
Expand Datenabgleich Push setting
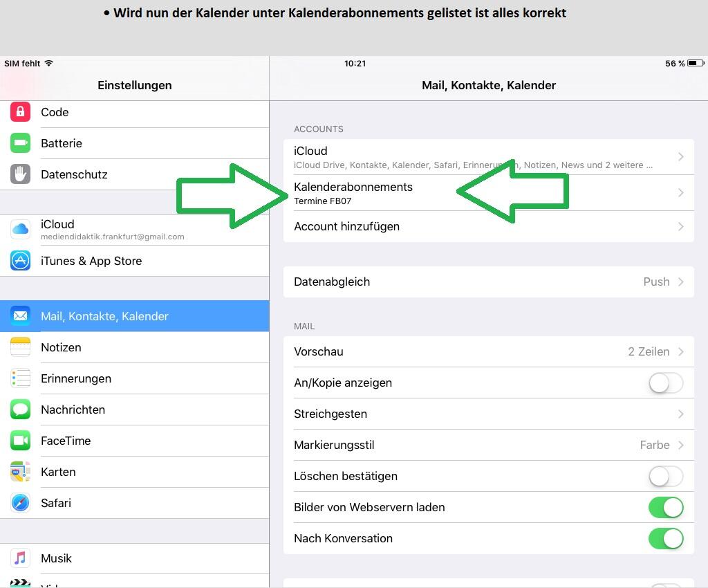[x=488, y=282]
